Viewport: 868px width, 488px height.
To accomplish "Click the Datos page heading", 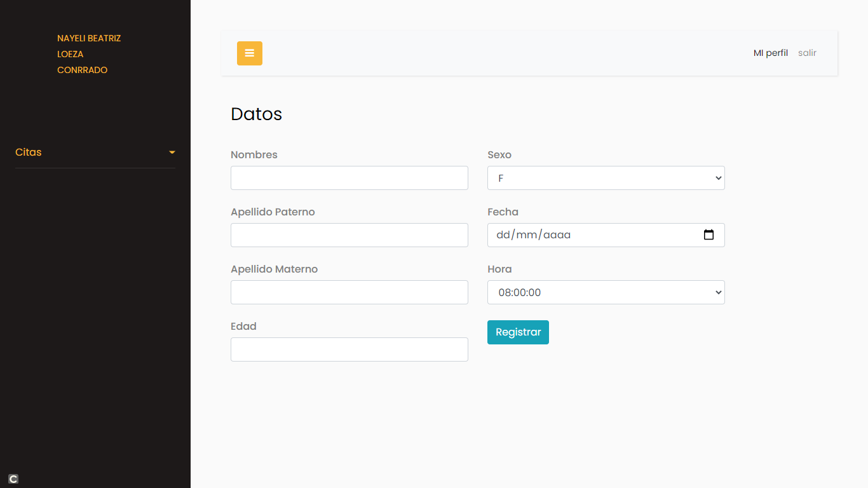I will (x=256, y=114).
